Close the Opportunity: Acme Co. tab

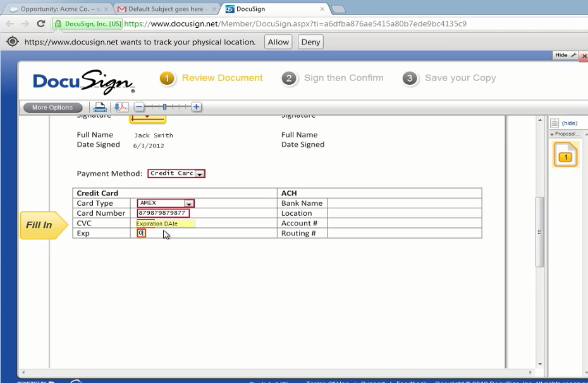coord(106,9)
